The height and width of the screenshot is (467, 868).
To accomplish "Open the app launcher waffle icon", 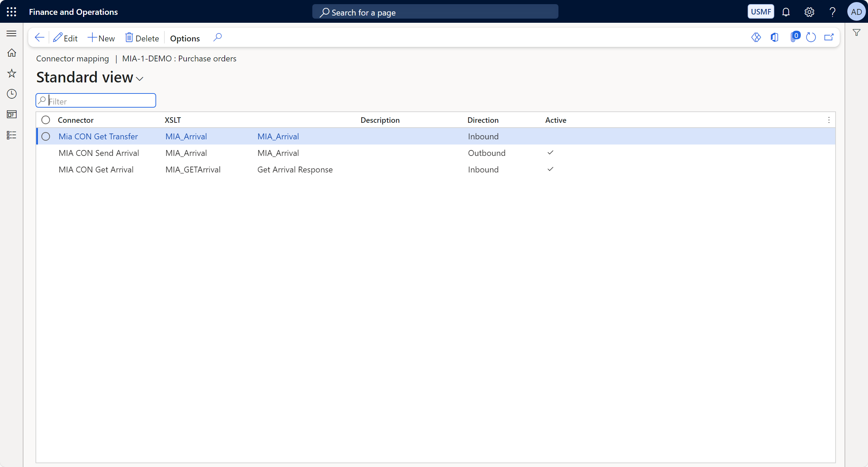I will tap(11, 12).
